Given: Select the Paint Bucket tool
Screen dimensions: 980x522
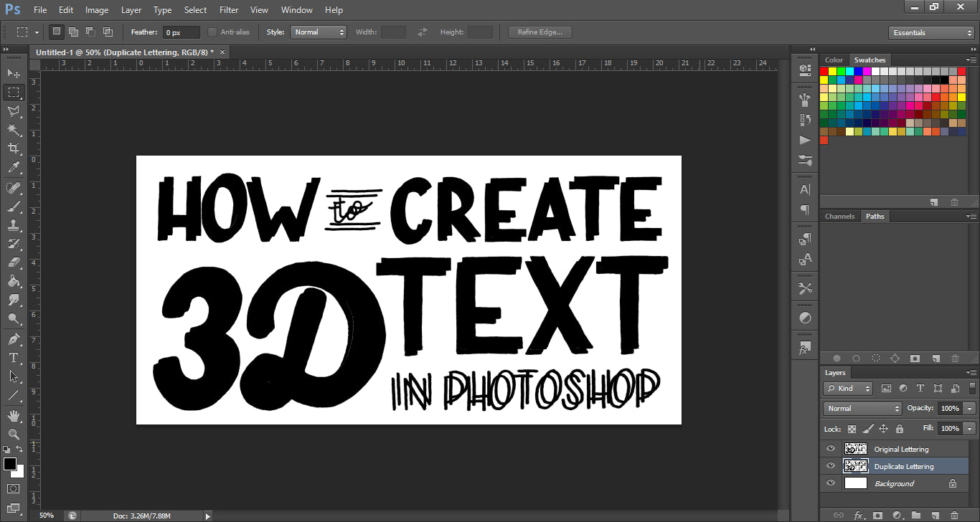Looking at the screenshot, I should click(x=14, y=281).
